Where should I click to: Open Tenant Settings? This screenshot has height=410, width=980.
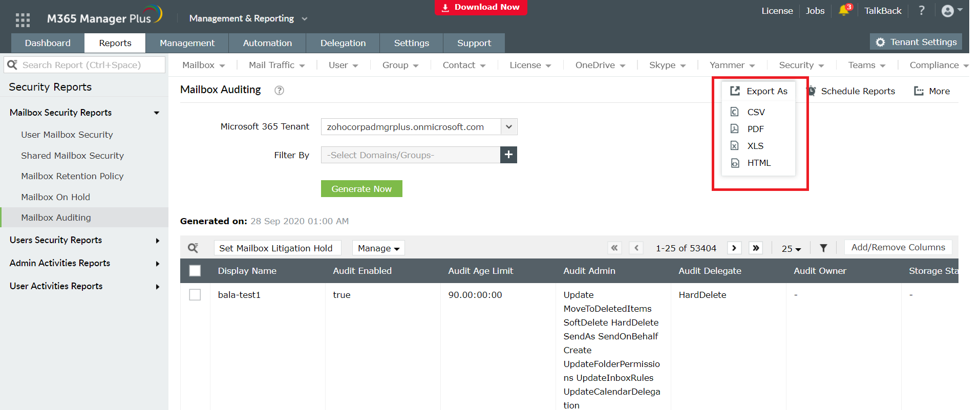916,42
